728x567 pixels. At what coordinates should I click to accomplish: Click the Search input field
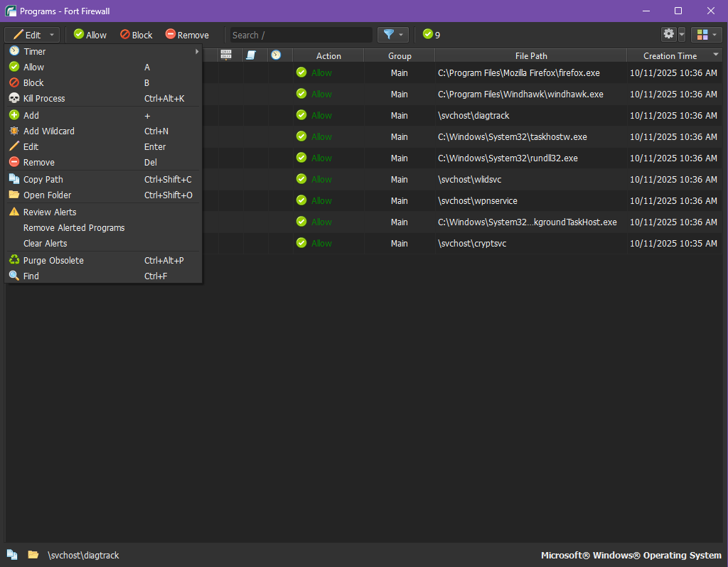click(301, 35)
